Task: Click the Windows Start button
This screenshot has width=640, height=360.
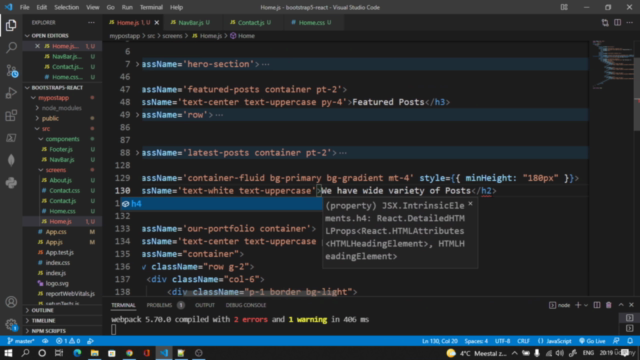Action: pos(8,353)
